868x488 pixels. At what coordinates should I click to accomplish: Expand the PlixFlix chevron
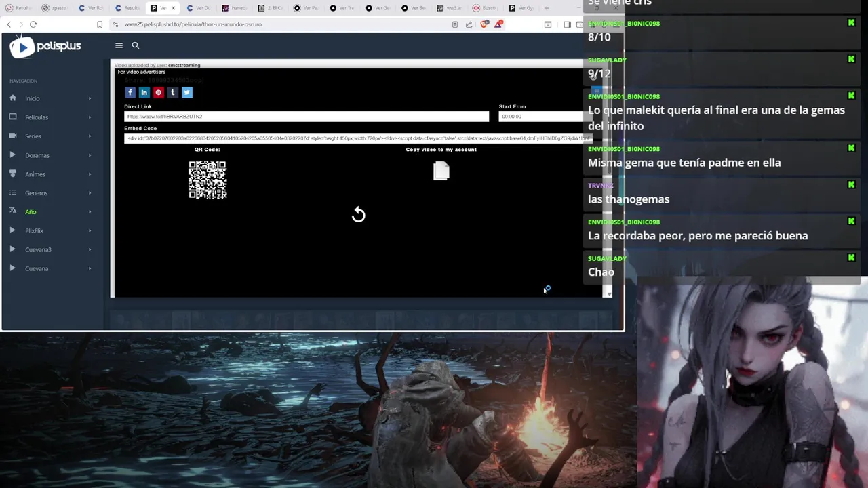(90, 231)
